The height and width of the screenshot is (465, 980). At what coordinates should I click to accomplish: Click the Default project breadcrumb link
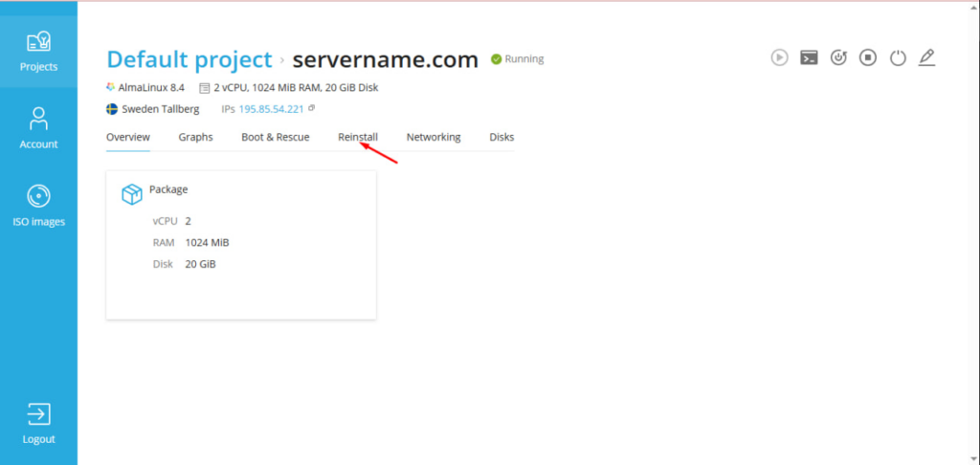click(x=189, y=59)
